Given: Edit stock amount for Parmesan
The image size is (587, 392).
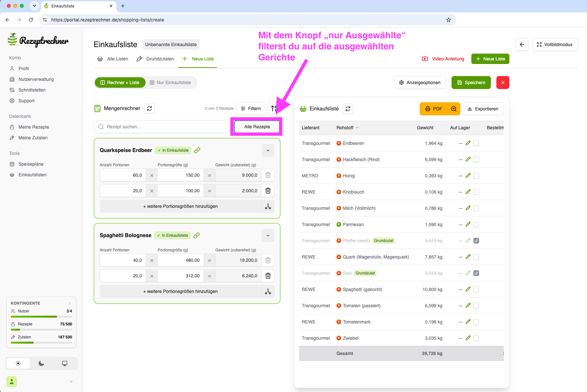Looking at the screenshot, I should pyautogui.click(x=468, y=224).
